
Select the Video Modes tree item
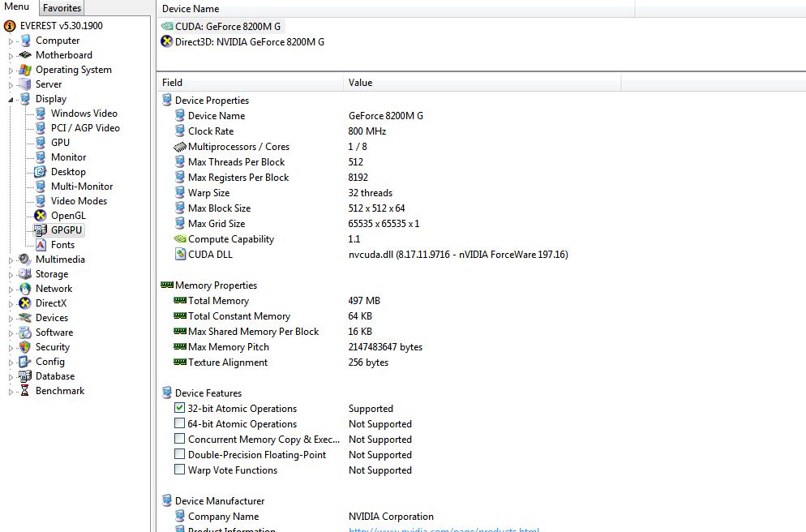tap(79, 201)
